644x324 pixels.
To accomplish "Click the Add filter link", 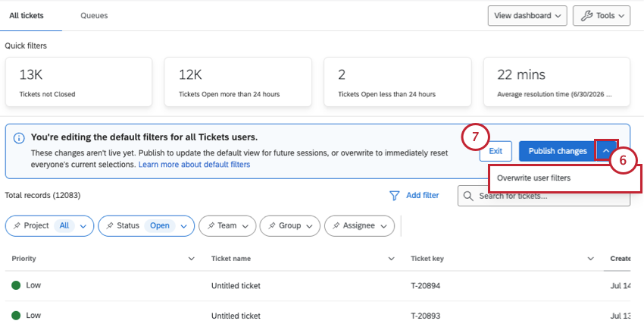I will point(423,195).
